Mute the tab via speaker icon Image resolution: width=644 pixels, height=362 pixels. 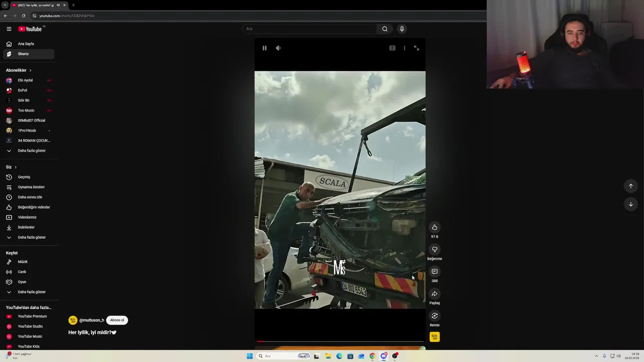pos(58,5)
